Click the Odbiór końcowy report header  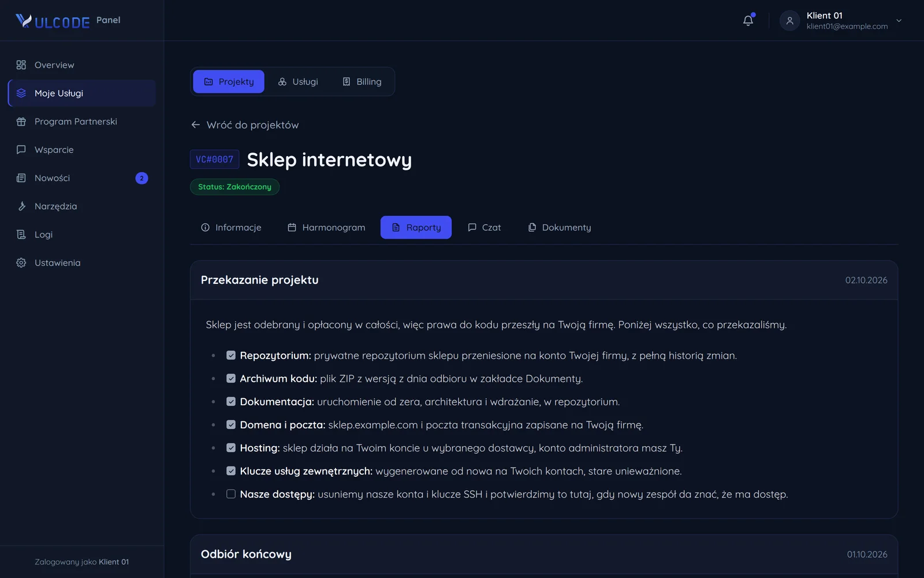pyautogui.click(x=544, y=554)
